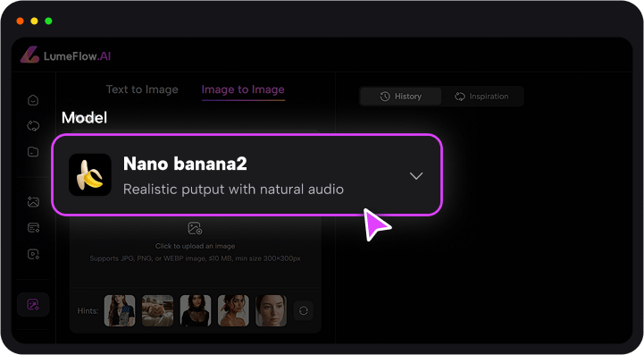Viewport: 644px width, 355px height.
Task: Select the second hint thumbnail of sofa
Action: 158,310
